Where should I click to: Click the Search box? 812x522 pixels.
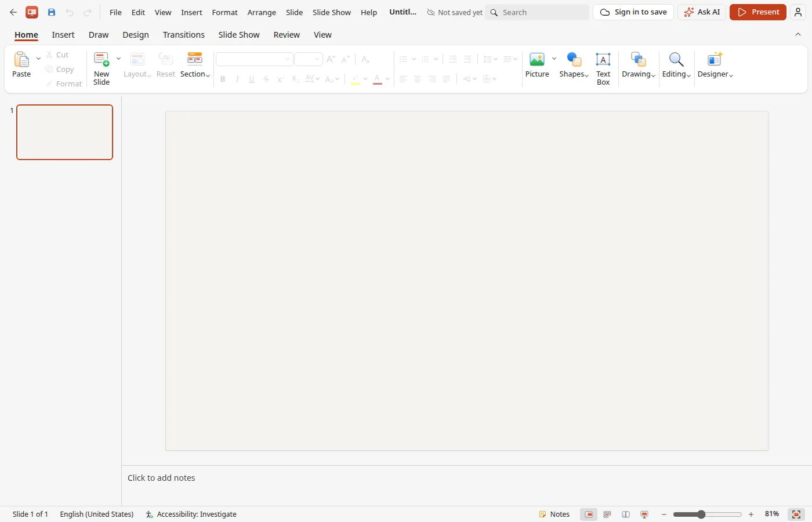click(x=537, y=12)
